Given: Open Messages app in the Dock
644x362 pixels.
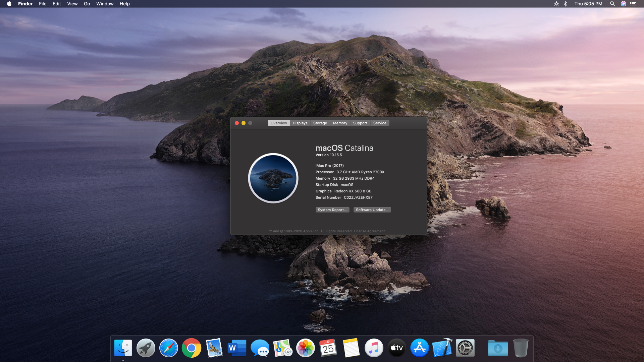Looking at the screenshot, I should pos(260,348).
